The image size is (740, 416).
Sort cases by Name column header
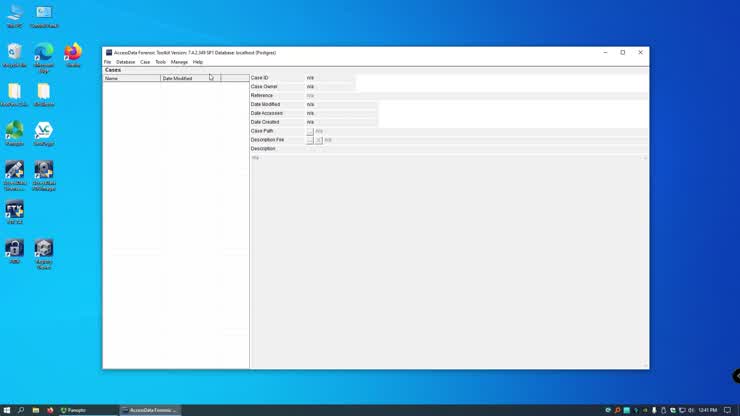point(132,78)
